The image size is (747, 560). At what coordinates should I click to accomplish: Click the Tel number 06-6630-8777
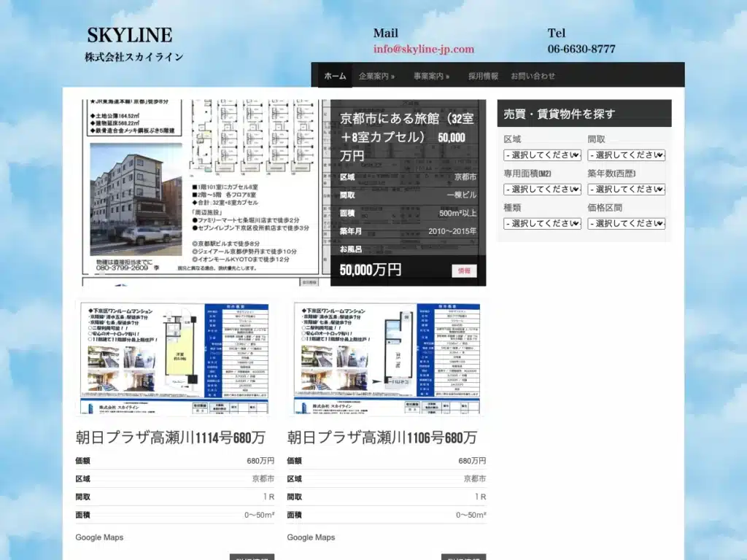click(581, 49)
